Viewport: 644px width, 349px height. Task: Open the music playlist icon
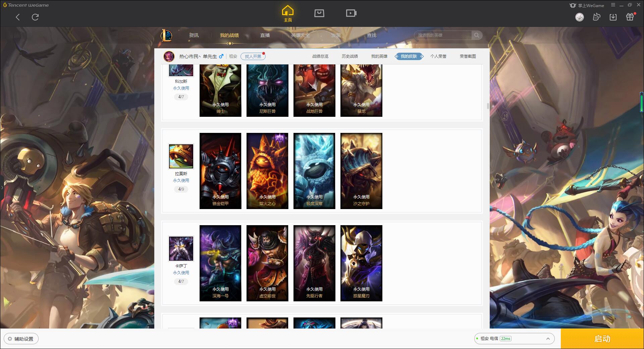click(x=596, y=17)
